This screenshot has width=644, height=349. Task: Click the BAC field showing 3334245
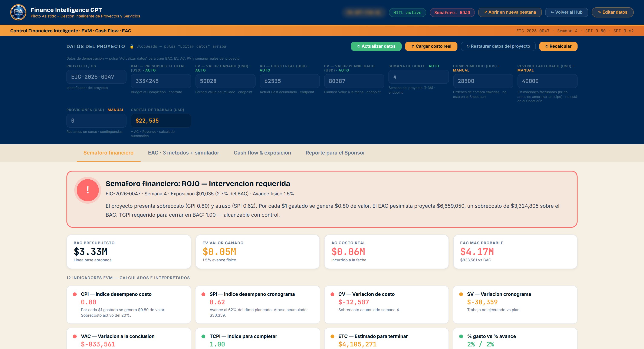tap(161, 81)
